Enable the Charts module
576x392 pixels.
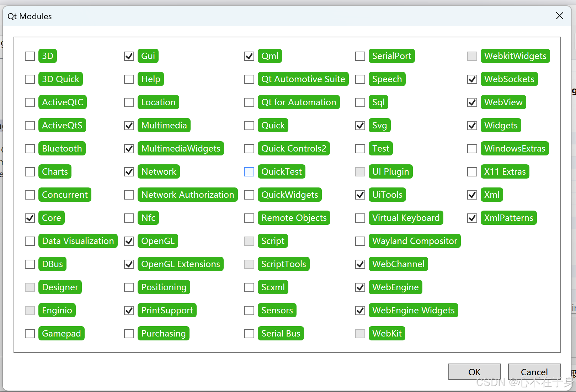coord(30,172)
